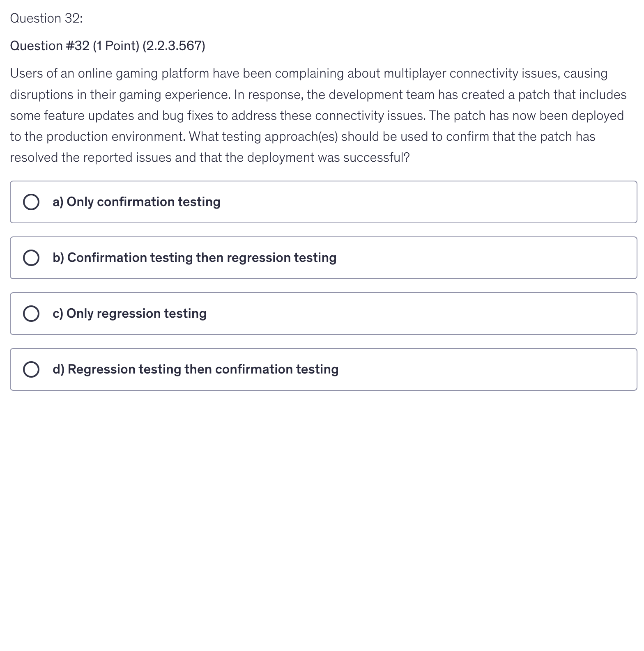The height and width of the screenshot is (651, 644).
Task: Select the radio button for option b
Action: tap(31, 258)
